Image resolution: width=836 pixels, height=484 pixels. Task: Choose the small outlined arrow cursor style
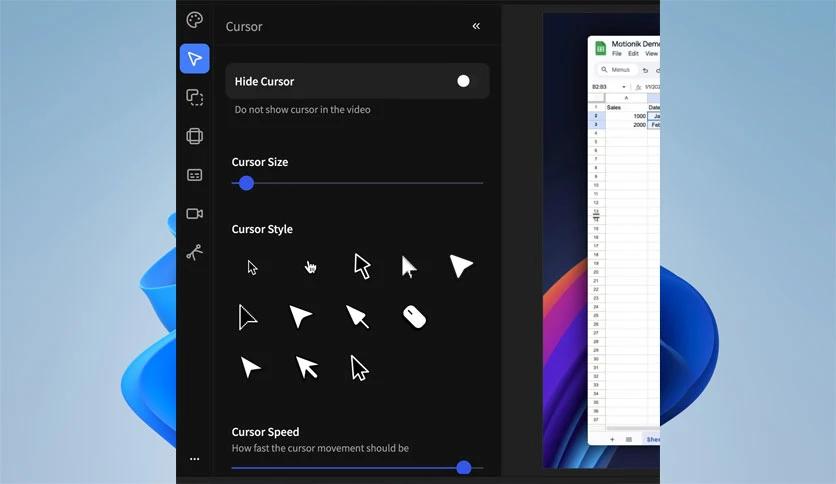pos(252,267)
